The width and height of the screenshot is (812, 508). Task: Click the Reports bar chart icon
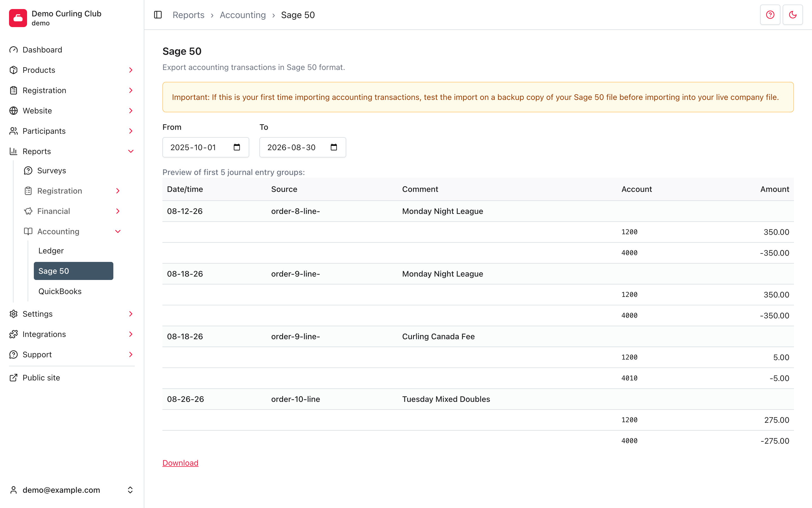point(14,151)
